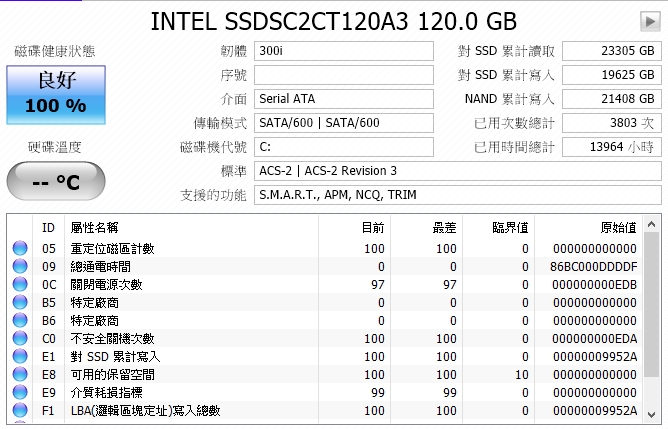668x429 pixels.
Task: Select the 介質耗損指標 E9 row
Action: (x=325, y=392)
